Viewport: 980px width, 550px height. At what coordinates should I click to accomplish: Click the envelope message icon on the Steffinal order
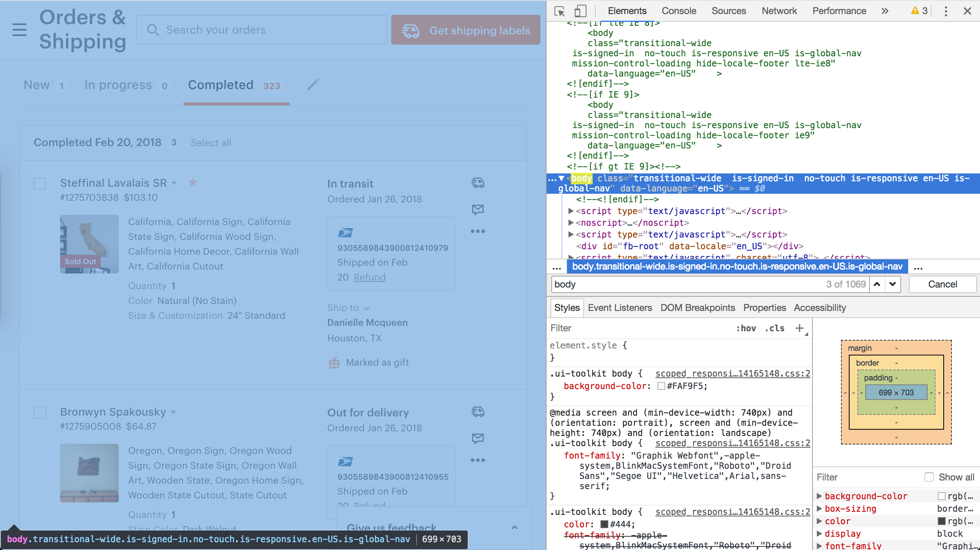(x=478, y=209)
